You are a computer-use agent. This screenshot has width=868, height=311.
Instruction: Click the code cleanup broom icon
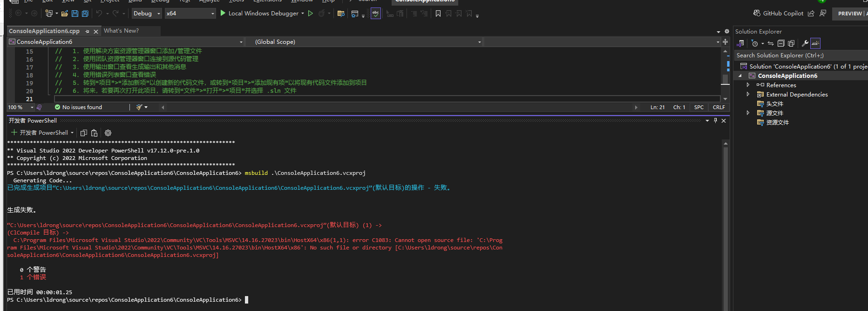click(x=139, y=107)
